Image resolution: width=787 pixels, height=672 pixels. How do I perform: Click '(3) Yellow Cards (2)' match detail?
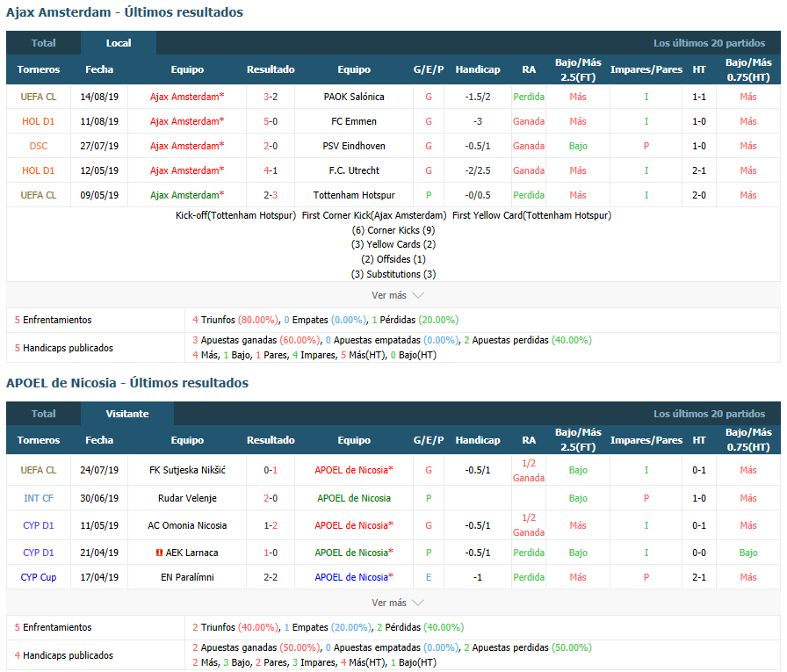click(393, 244)
